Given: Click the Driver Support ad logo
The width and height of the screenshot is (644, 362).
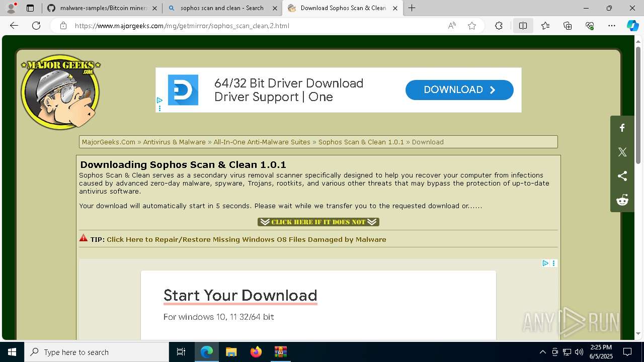Looking at the screenshot, I should coord(183,90).
